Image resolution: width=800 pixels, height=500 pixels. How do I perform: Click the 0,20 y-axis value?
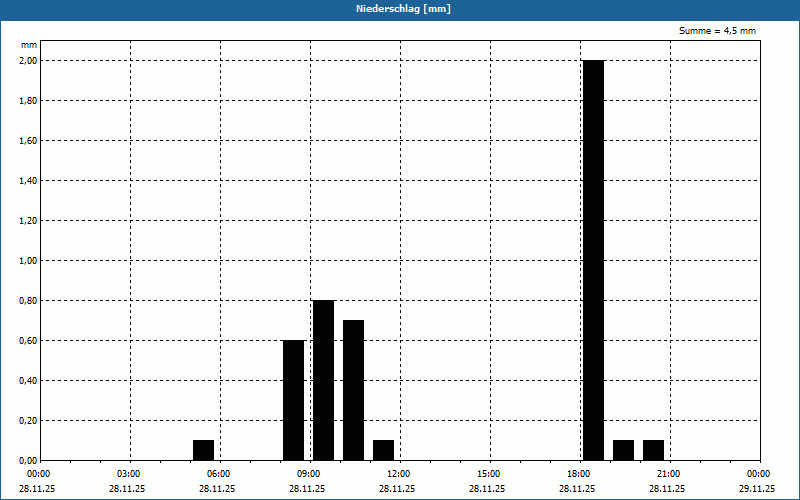28,421
